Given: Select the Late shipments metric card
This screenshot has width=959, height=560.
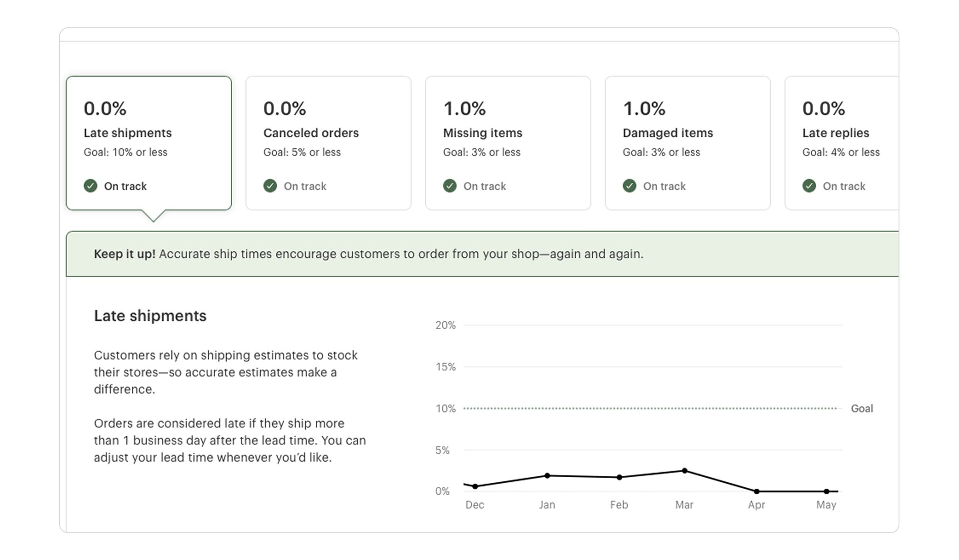Looking at the screenshot, I should pos(149,143).
